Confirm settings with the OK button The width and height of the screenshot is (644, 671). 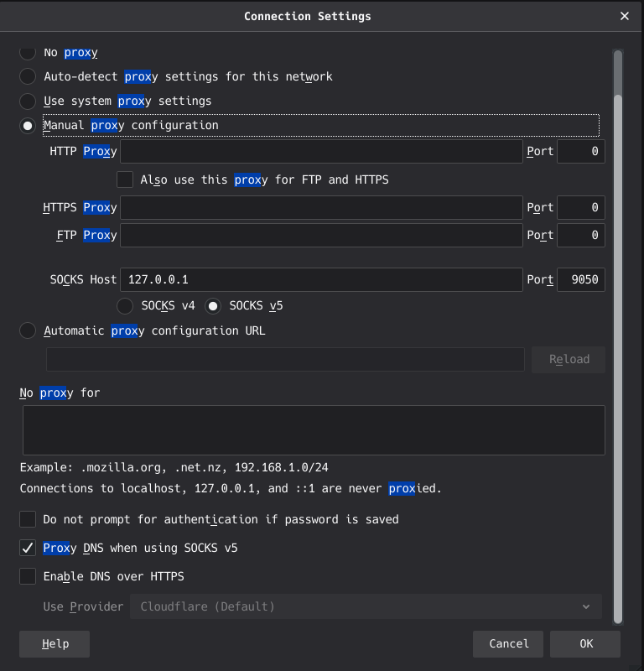pos(585,644)
